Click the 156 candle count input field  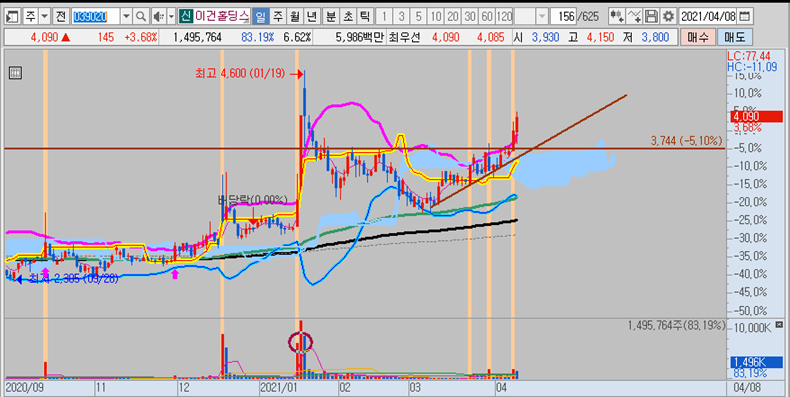(564, 17)
